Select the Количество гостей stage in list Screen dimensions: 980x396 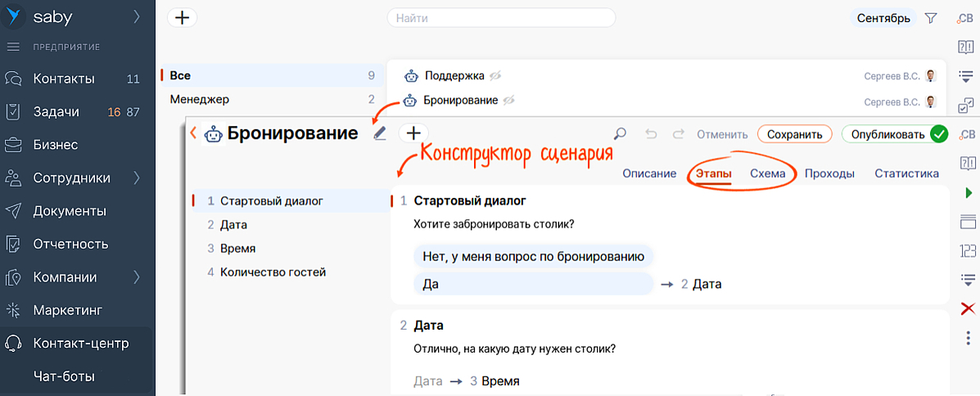click(273, 272)
